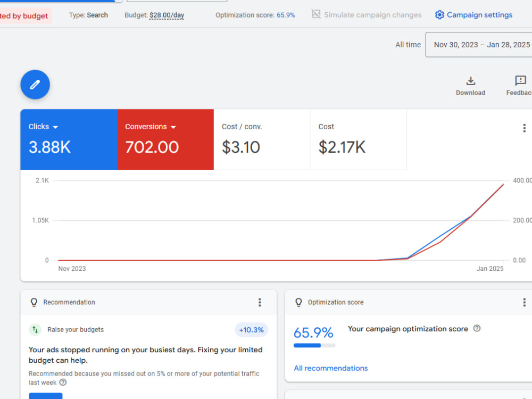532x399 pixels.
Task: Click the blue apply button under recommendation
Action: coord(45,396)
